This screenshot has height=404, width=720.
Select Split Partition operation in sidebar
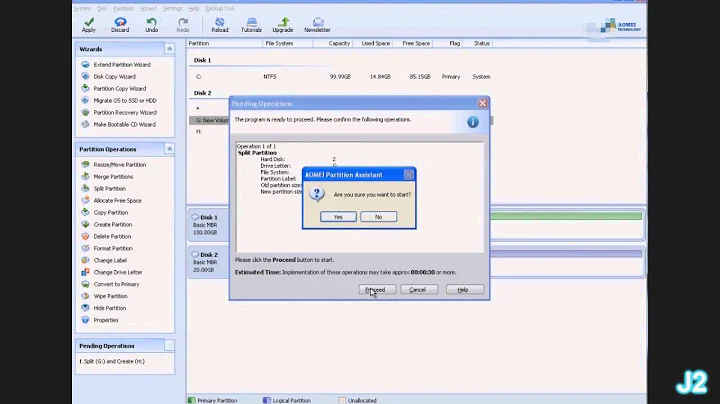[x=104, y=188]
